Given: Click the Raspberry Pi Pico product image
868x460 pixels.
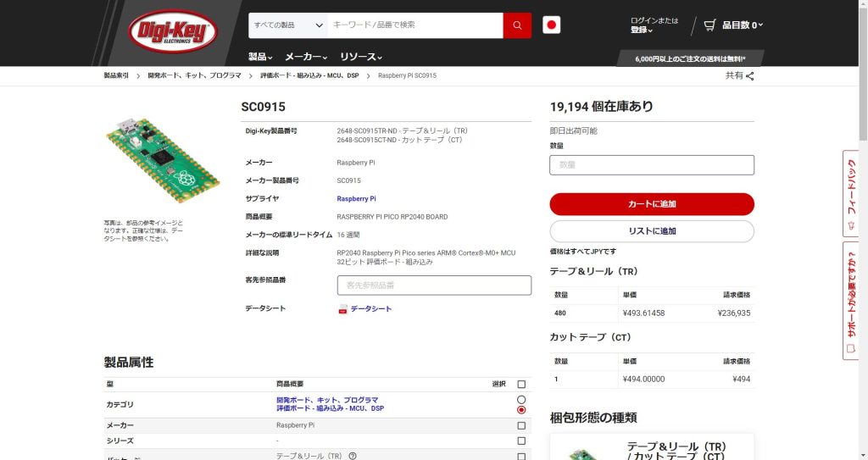Looking at the screenshot, I should coord(163,160).
